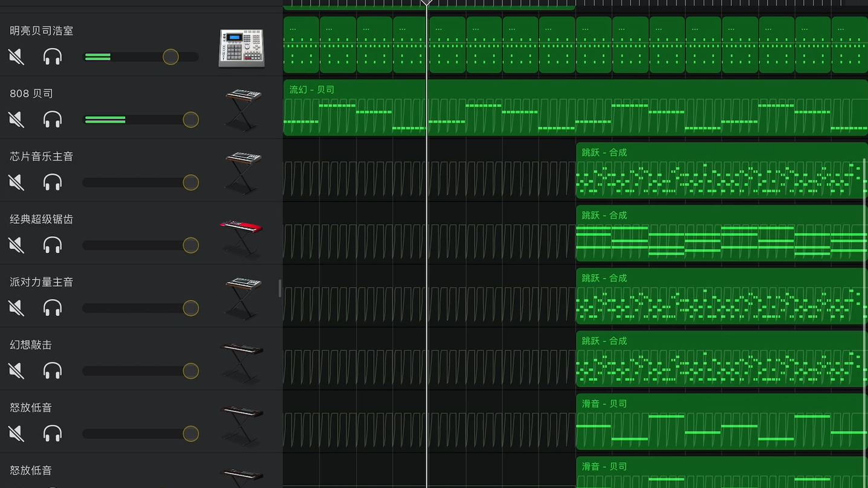Open the 明亮贝司浩室 drum machine instrument icon
The width and height of the screenshot is (868, 488).
point(242,48)
